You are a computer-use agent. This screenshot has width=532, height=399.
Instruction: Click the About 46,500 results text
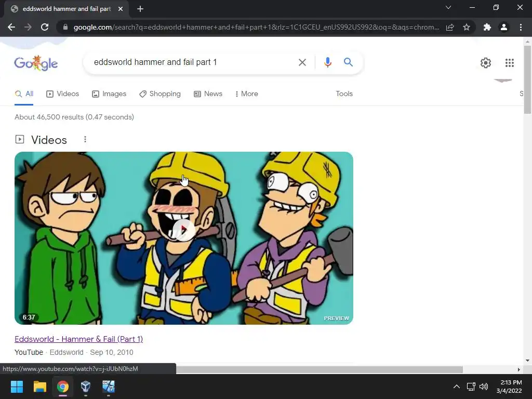74,117
